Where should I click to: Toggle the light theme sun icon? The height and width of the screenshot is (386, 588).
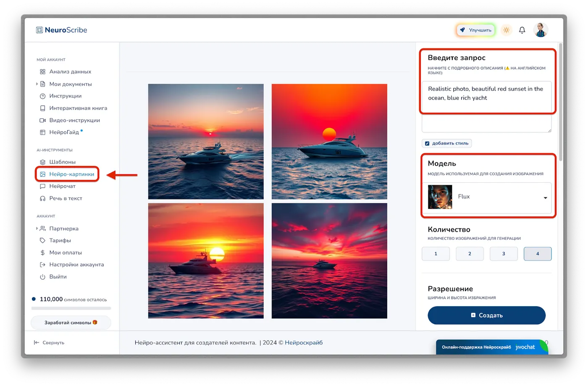[507, 30]
